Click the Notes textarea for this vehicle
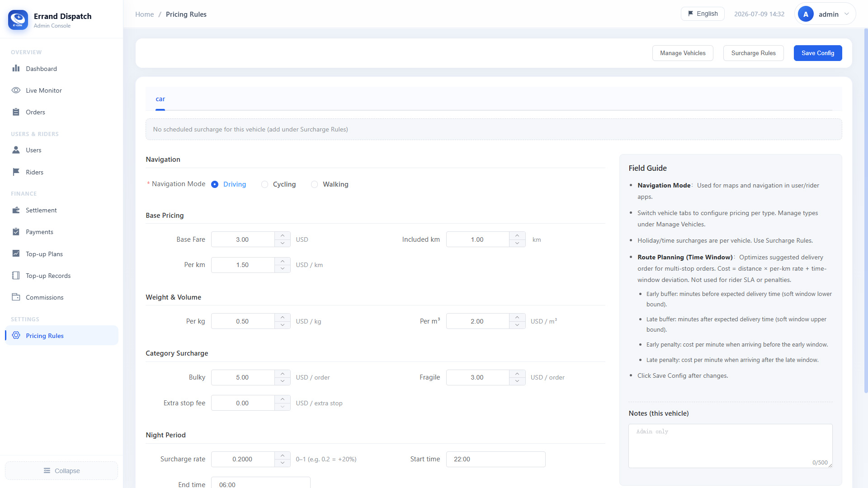The width and height of the screenshot is (868, 488). (x=730, y=446)
